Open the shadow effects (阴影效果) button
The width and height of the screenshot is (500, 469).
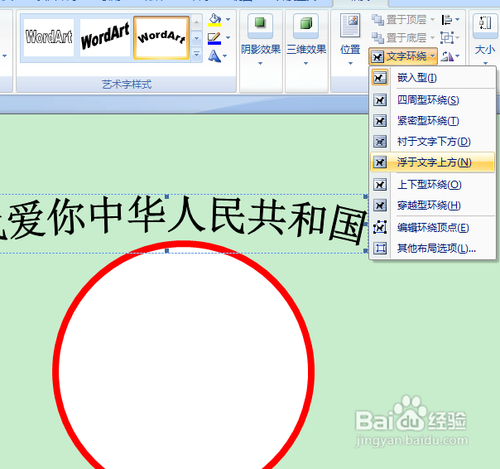coord(260,39)
